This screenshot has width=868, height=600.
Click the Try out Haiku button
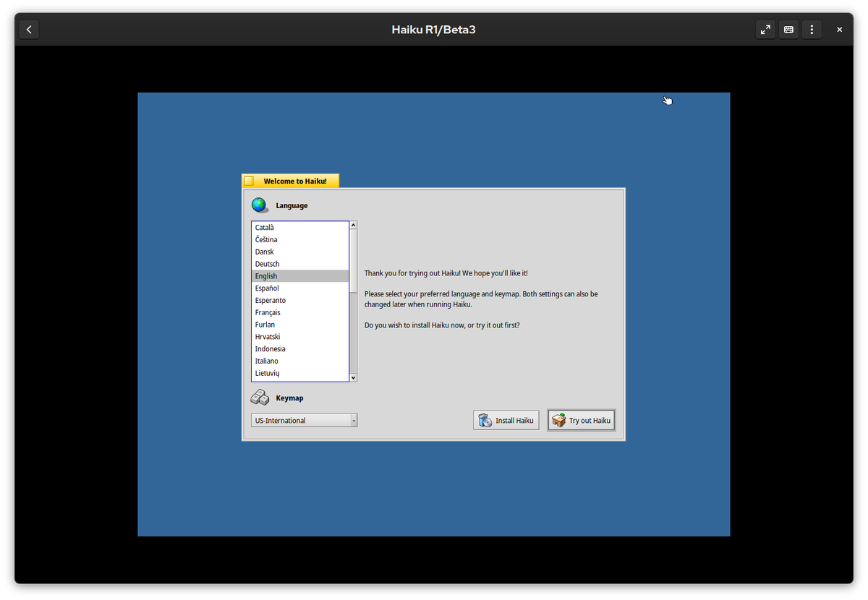click(582, 420)
